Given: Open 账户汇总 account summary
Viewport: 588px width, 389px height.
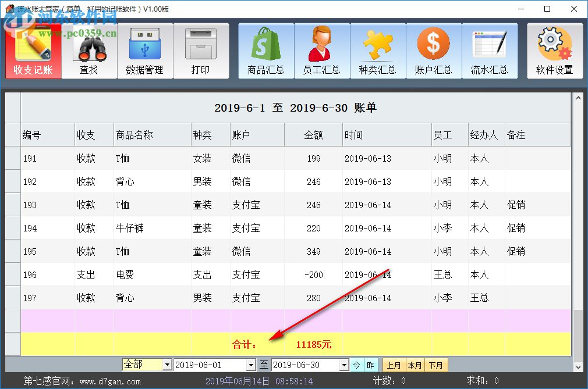Looking at the screenshot, I should pos(434,51).
